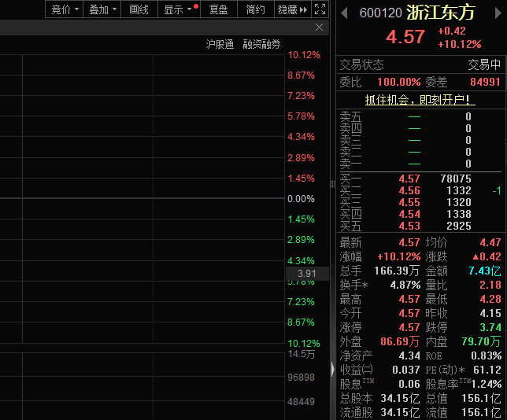This screenshot has width=507, height=420.
Task: Click the 委比 100.00% value
Action: click(x=398, y=82)
